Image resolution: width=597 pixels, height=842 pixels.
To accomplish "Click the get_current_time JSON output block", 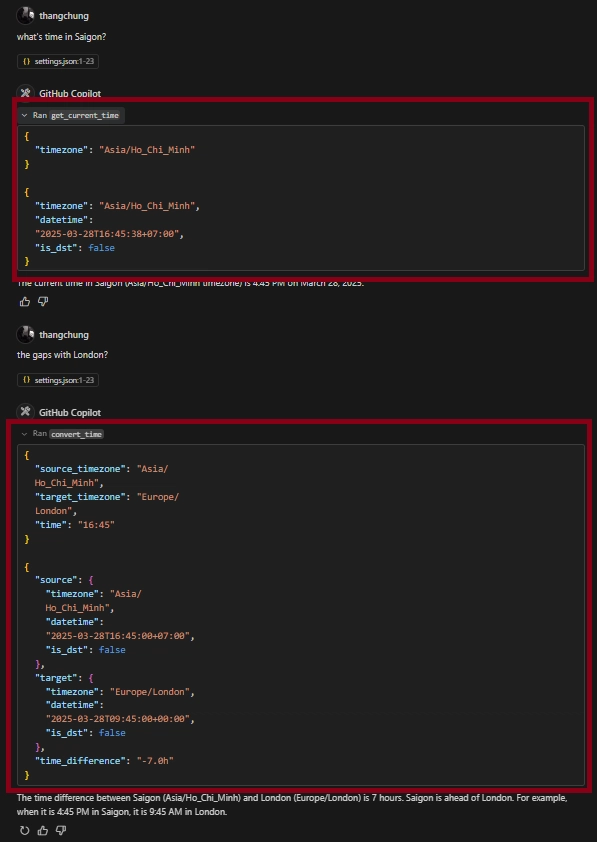I will point(301,198).
